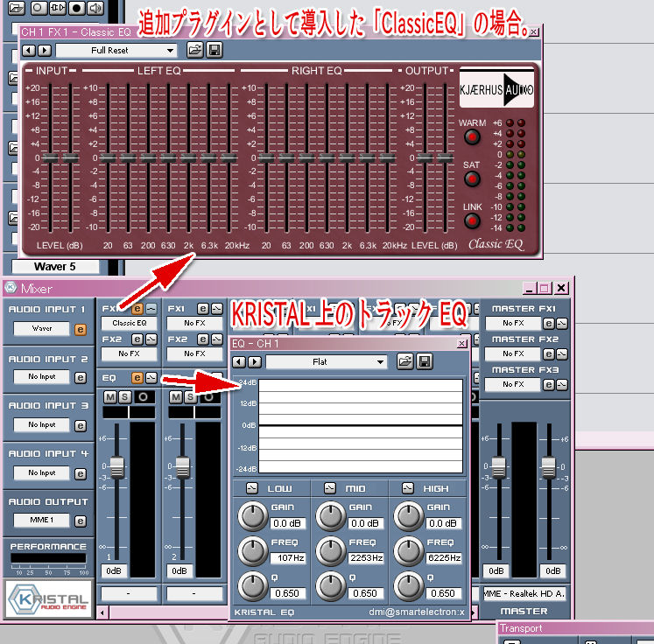Click the KJAERHUS AUDIO logo
The image size is (654, 644).
496,89
